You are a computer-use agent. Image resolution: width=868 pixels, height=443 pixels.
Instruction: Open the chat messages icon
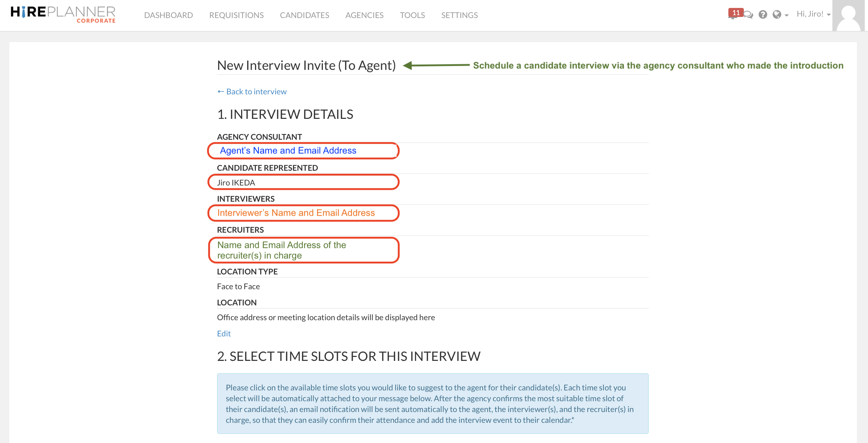pyautogui.click(x=749, y=15)
